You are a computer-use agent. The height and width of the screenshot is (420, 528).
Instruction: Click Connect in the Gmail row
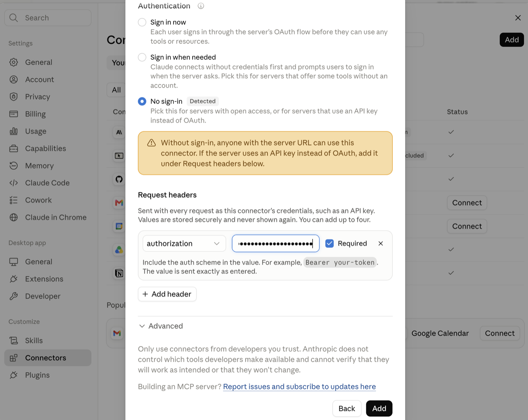pos(467,203)
